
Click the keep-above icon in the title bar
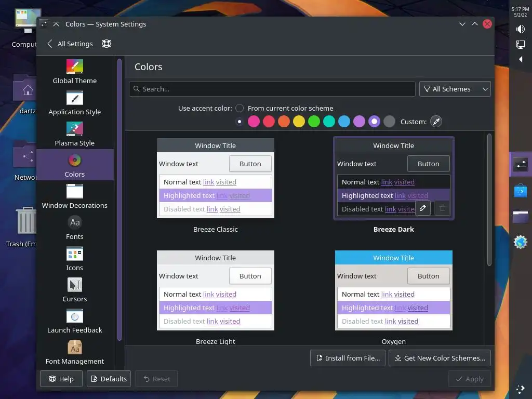coord(56,24)
